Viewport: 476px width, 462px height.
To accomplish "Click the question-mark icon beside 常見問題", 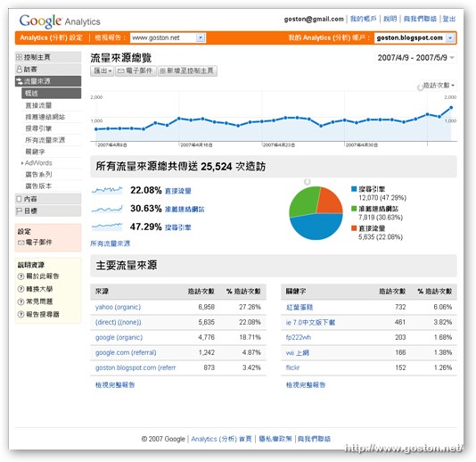I will (x=21, y=301).
